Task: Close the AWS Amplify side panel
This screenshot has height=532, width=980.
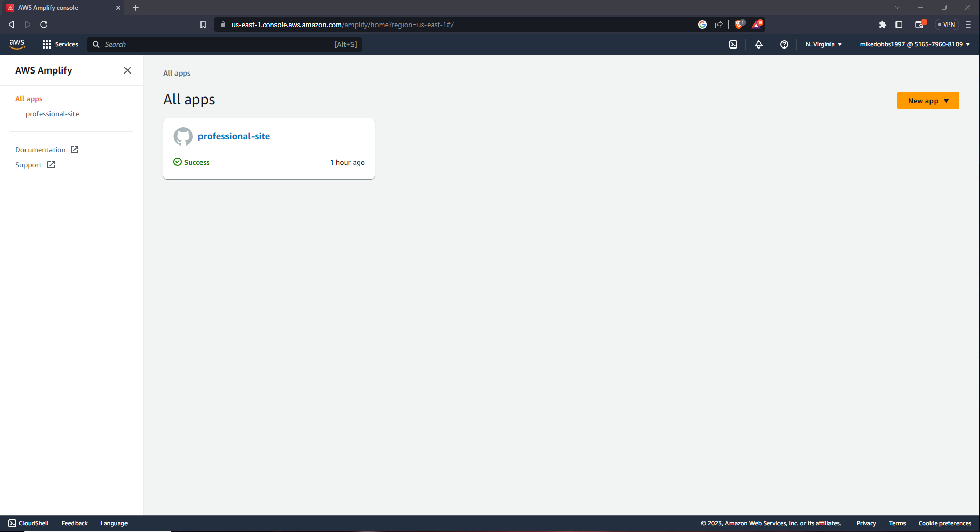Action: (x=128, y=70)
